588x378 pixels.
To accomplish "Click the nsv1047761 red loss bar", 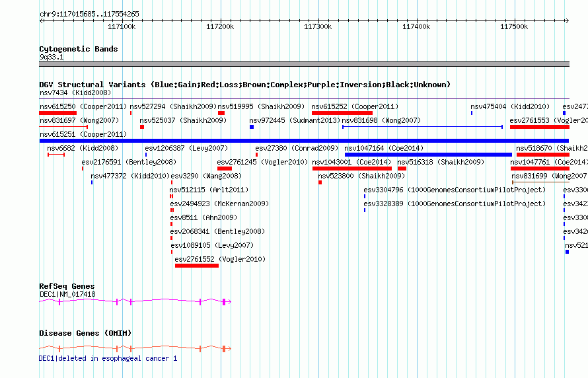I will [540, 169].
